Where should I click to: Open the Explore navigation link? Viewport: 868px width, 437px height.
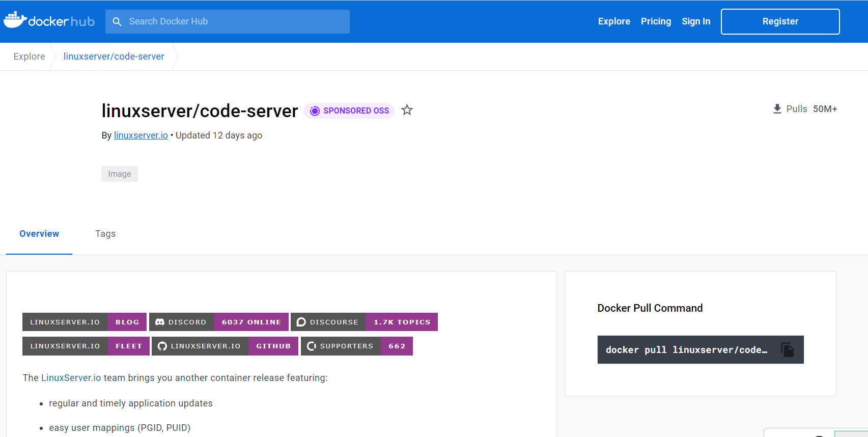pos(614,21)
